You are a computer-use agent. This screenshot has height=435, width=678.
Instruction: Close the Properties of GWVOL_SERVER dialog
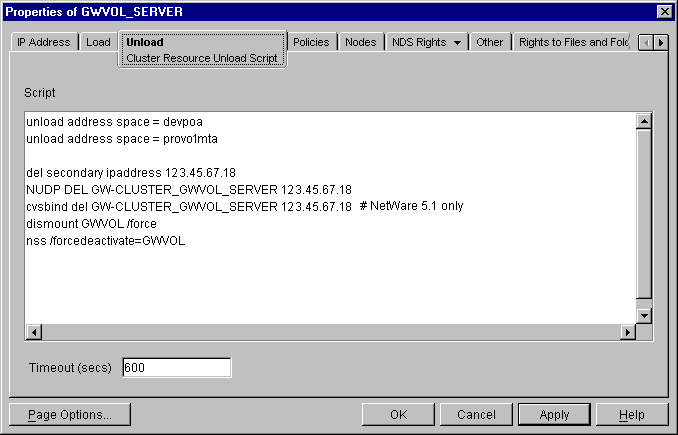(x=664, y=11)
